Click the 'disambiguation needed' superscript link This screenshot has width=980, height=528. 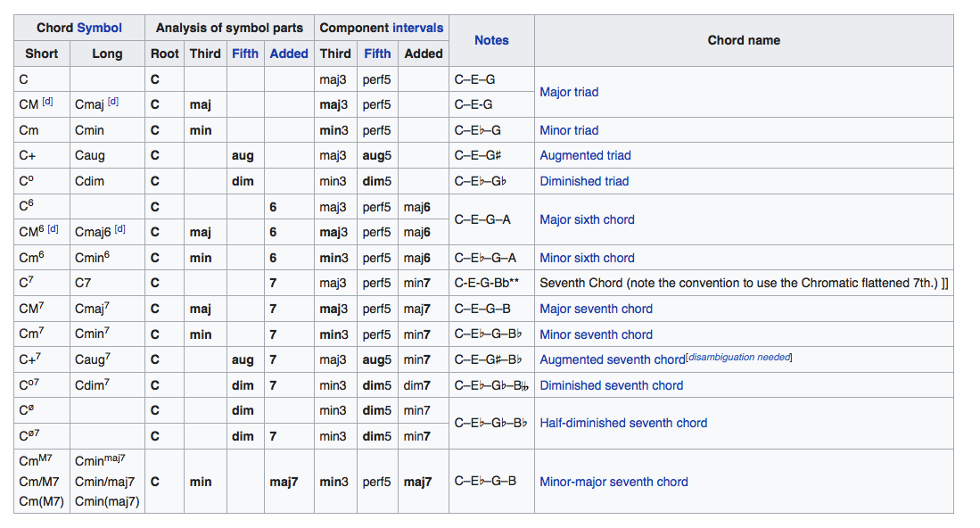pos(740,358)
